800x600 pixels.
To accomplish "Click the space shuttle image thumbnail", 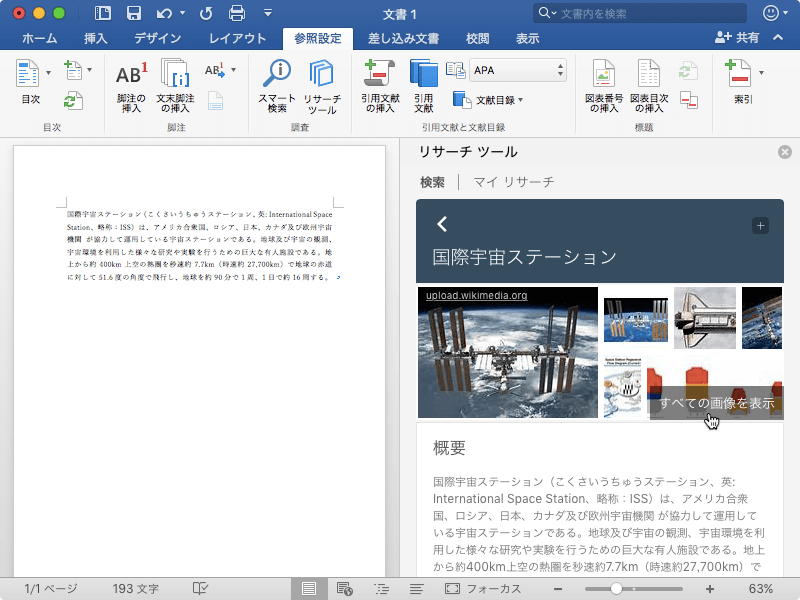I will coord(705,318).
